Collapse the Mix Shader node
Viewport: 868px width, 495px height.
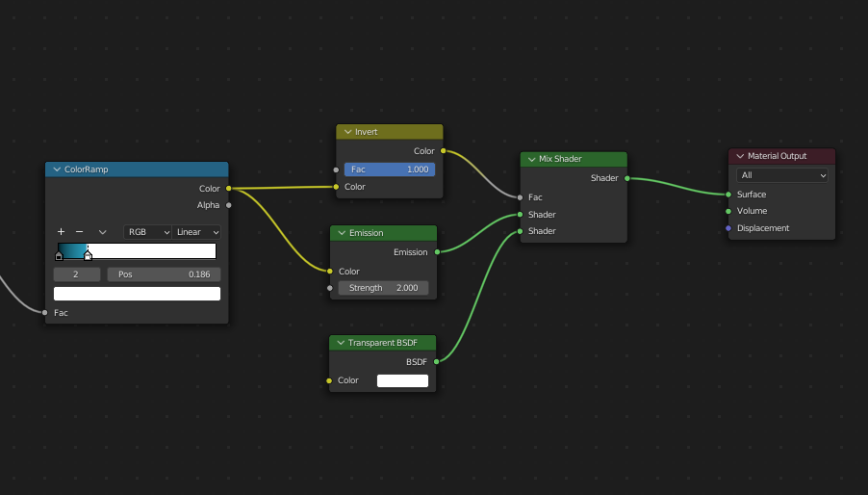click(531, 159)
